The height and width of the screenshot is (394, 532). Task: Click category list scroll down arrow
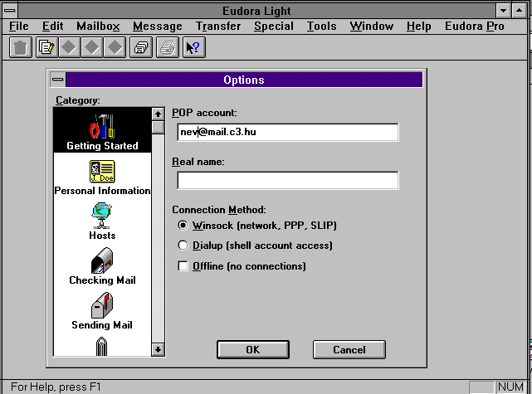pos(158,349)
